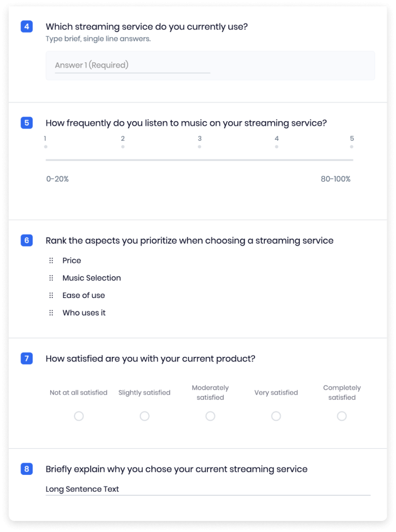
Task: Set frequency scale to point 3
Action: (200, 147)
